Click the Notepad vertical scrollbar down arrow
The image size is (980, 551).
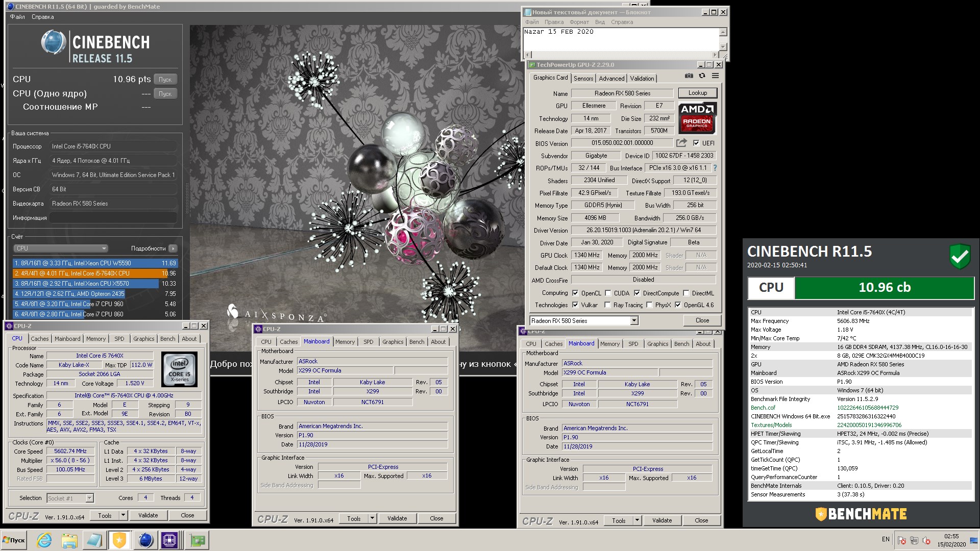pos(723,47)
